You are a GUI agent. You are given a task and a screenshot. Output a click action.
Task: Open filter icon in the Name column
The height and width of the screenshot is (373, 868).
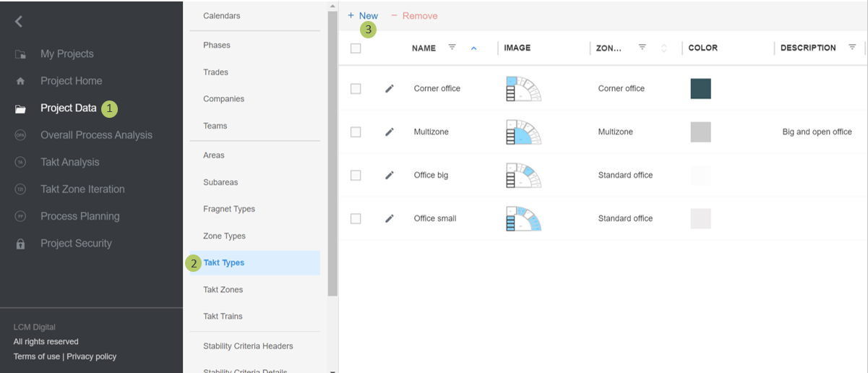pyautogui.click(x=452, y=48)
